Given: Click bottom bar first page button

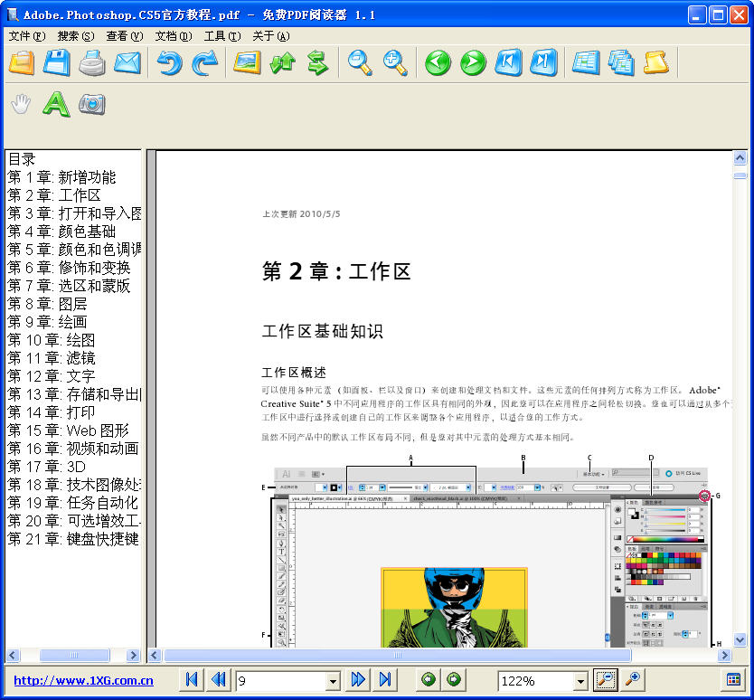Looking at the screenshot, I should tap(192, 680).
